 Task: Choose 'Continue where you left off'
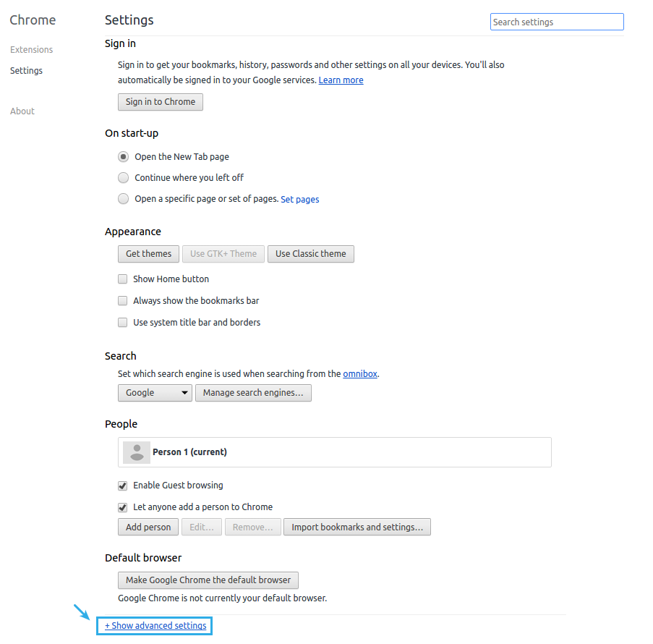tap(123, 177)
